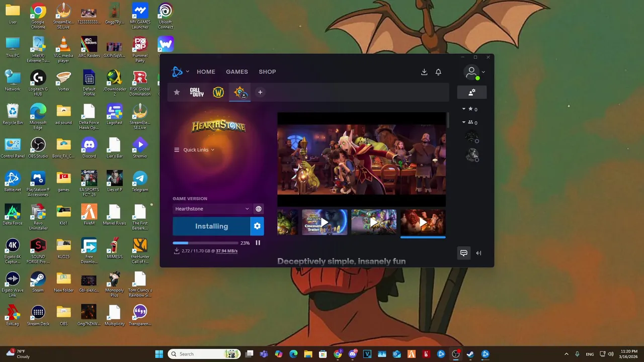Select the VLC media player desktop icon
This screenshot has height=362, width=644.
[x=63, y=50]
